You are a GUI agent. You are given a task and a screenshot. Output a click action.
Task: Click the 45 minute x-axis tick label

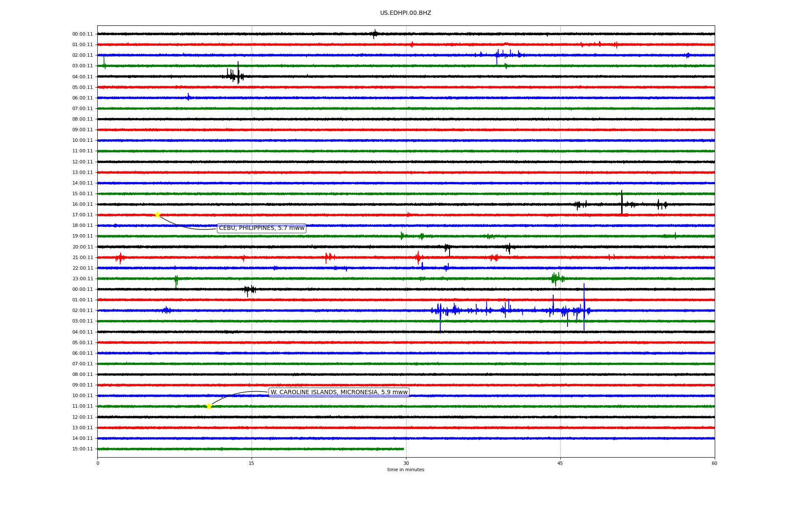[560, 463]
